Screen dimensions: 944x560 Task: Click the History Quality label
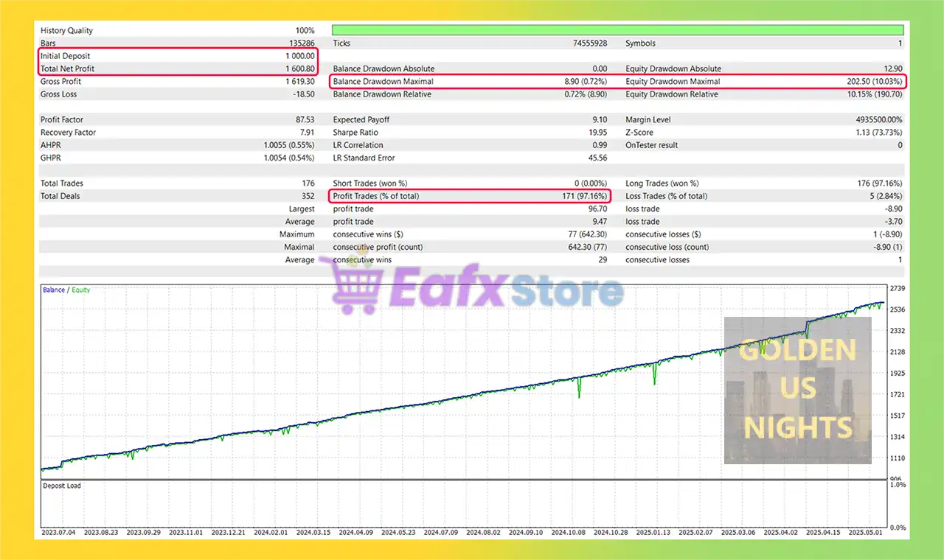(x=66, y=31)
